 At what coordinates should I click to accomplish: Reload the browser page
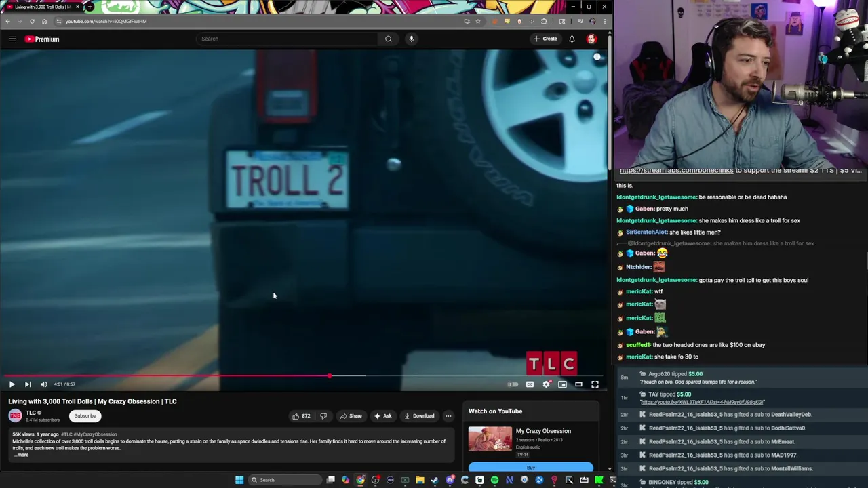point(32,21)
